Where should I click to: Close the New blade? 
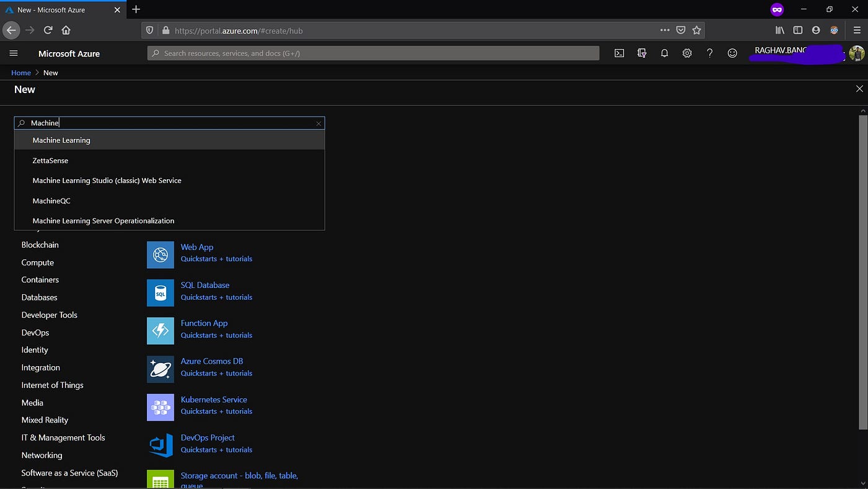pyautogui.click(x=859, y=89)
